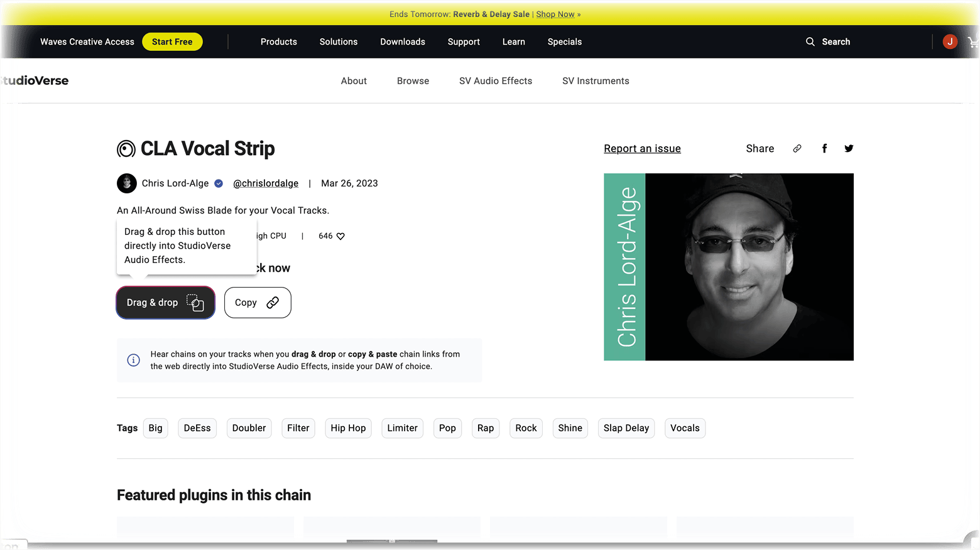Click the chain icon beside CLA Vocal Strip title
The height and width of the screenshot is (550, 980).
point(126,149)
